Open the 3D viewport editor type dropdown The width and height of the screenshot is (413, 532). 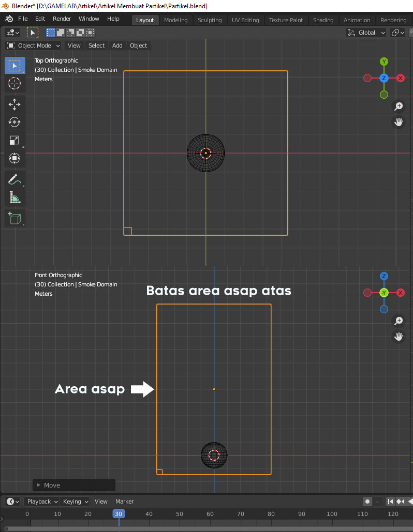click(12, 33)
